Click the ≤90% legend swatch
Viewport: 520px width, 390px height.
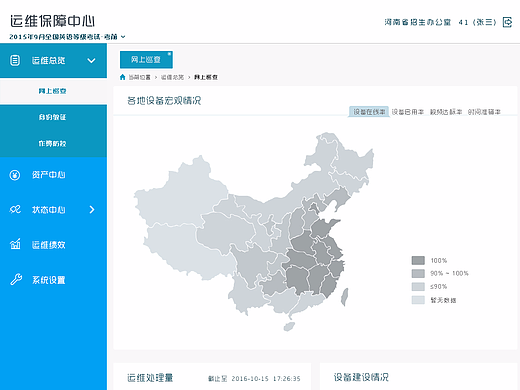coord(418,287)
